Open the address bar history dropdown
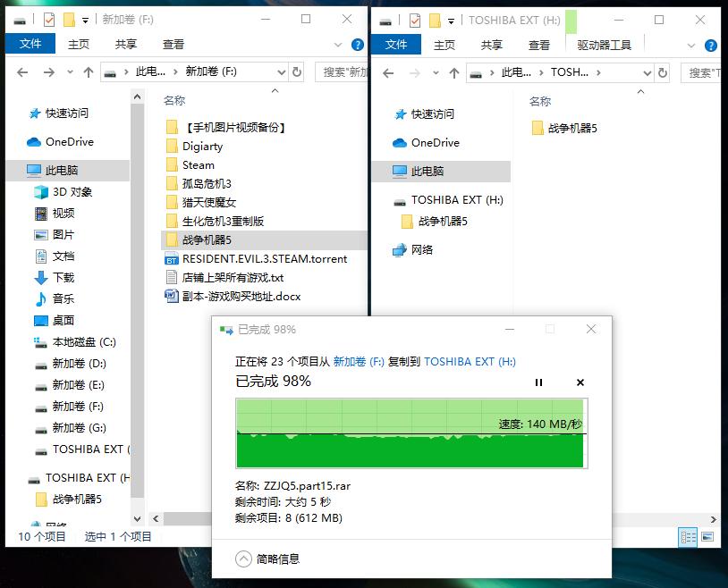Screen dimensions: 728x588 280,72
